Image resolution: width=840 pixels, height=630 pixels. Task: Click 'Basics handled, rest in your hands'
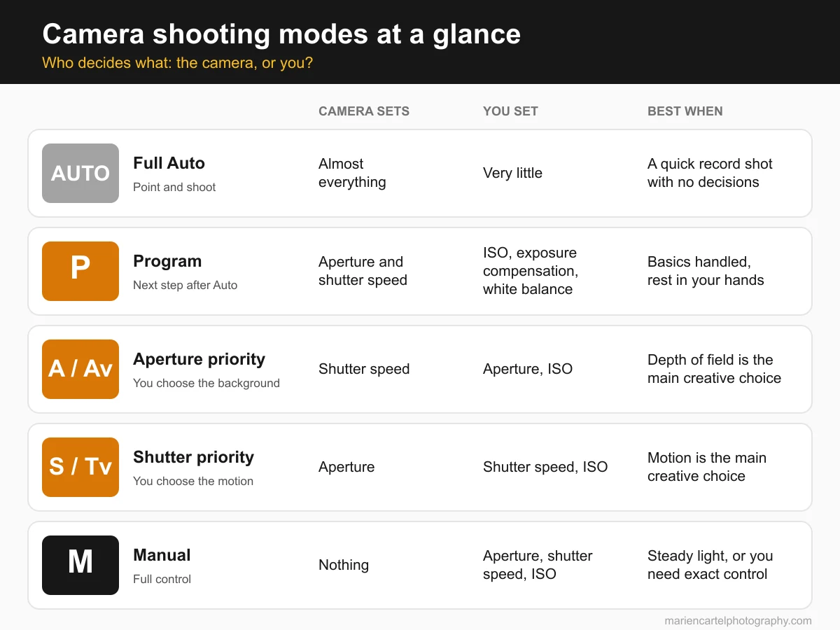point(706,271)
